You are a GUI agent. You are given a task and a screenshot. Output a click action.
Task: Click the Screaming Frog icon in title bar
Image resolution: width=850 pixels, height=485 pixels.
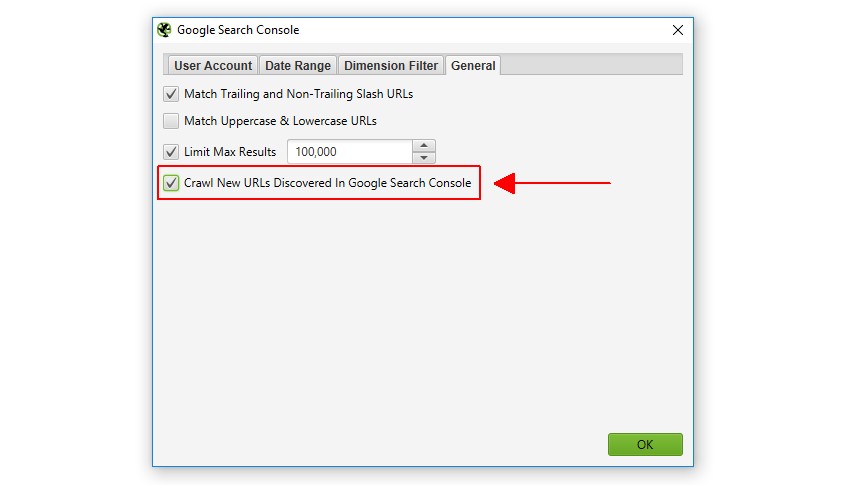pos(164,30)
